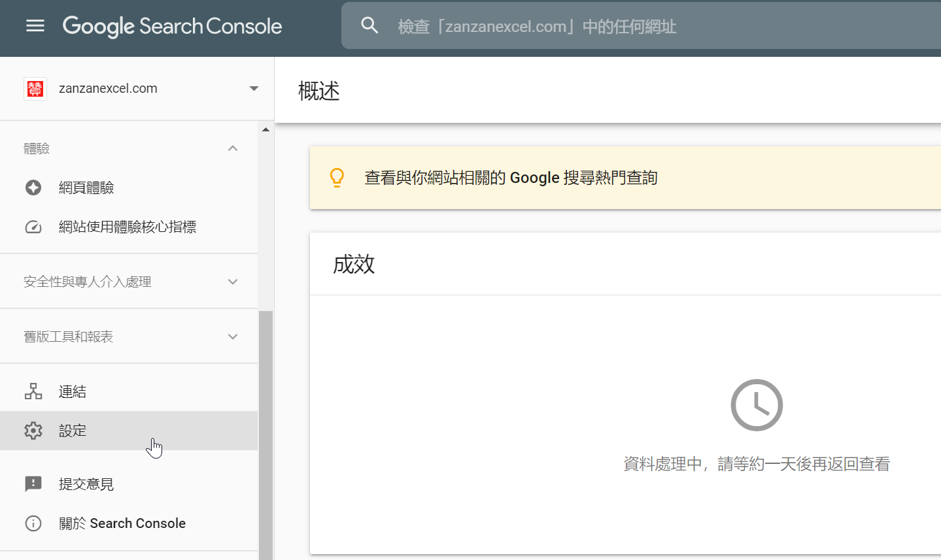Image resolution: width=941 pixels, height=560 pixels.
Task: Focus the URL inspection search field
Action: (641, 26)
